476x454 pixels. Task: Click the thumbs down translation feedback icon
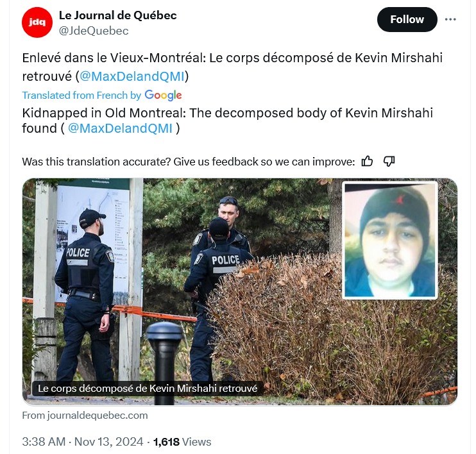coord(389,162)
